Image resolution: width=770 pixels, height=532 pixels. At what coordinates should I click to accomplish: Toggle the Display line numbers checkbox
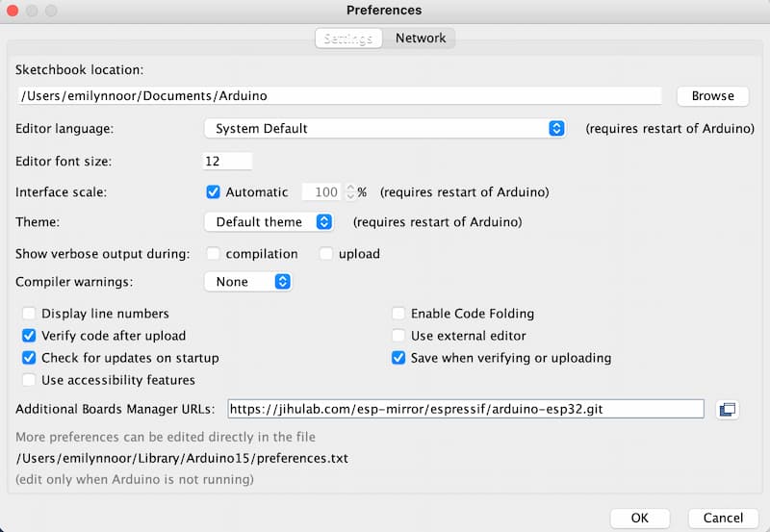coord(29,314)
